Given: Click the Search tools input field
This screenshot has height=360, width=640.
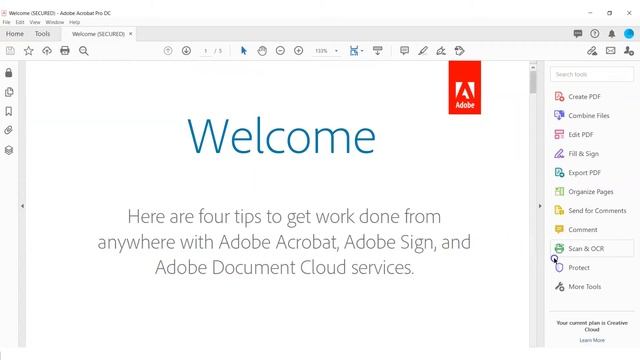Looking at the screenshot, I should click(x=592, y=74).
